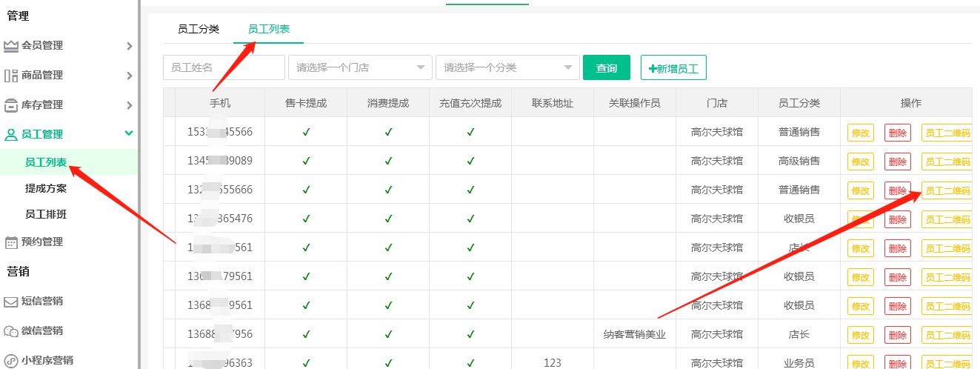Click the 库存管理 box icon
Image resolution: width=980 pixels, height=369 pixels.
11,105
